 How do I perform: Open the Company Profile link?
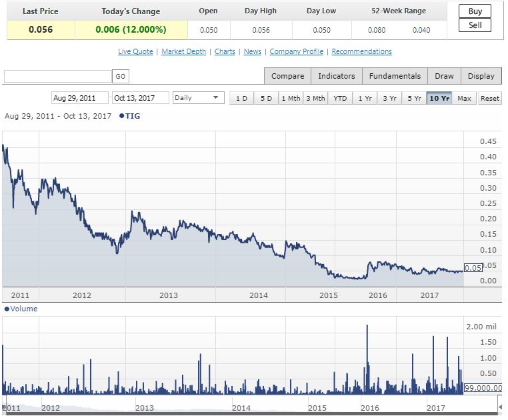(297, 51)
